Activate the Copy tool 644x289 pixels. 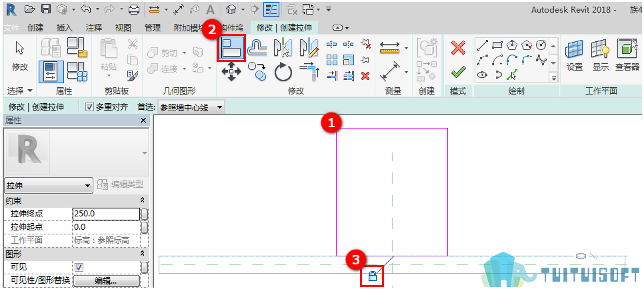click(257, 71)
